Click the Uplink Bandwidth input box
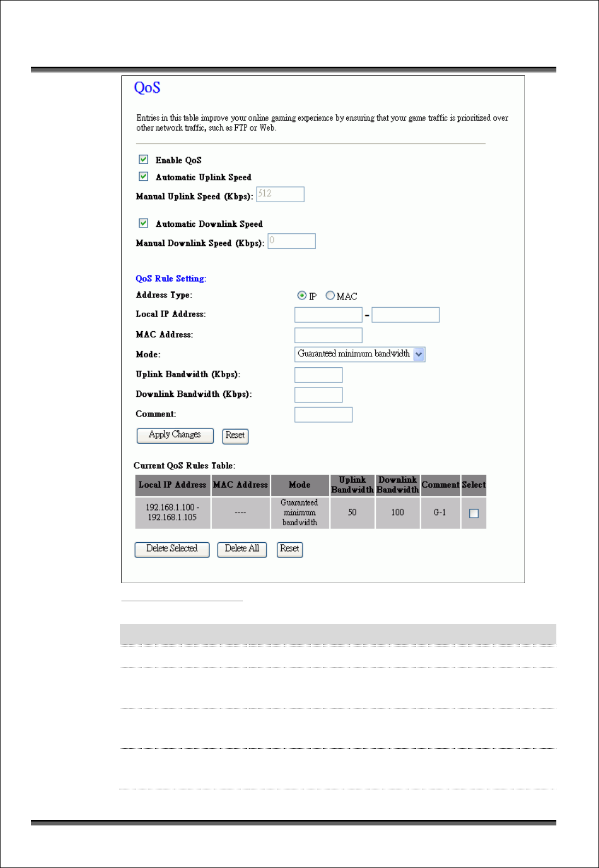 [x=318, y=375]
